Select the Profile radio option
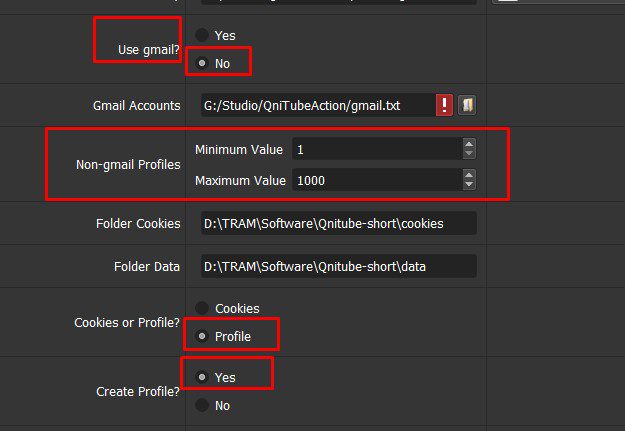 point(202,336)
